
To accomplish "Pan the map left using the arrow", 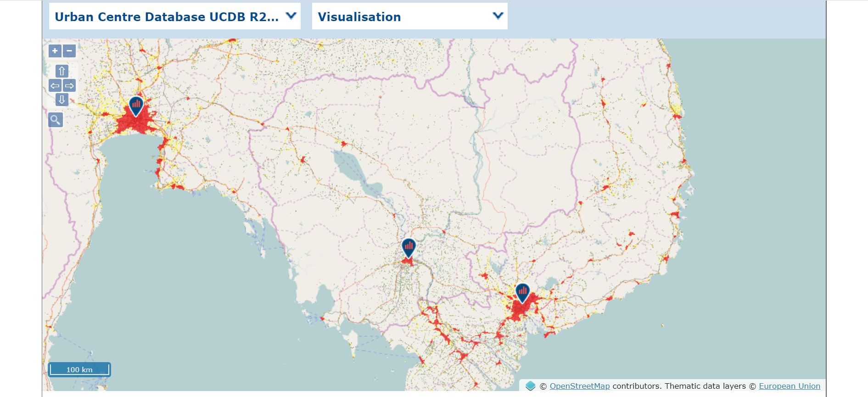I will [55, 85].
